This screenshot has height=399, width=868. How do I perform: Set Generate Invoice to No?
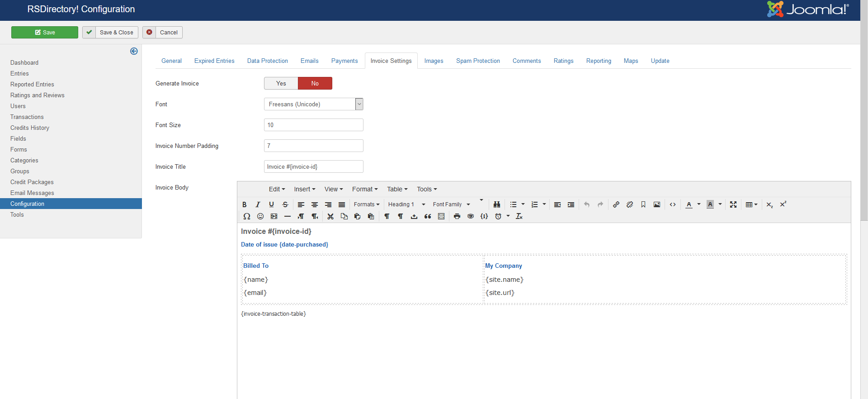tap(315, 83)
